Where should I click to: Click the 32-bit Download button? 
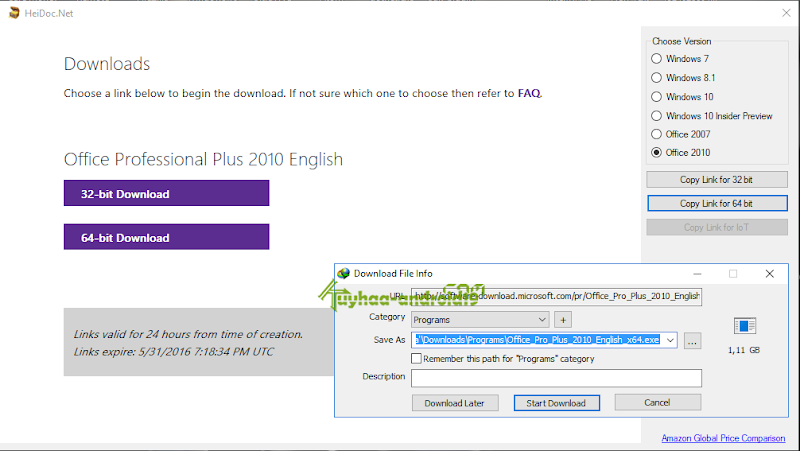coord(166,193)
